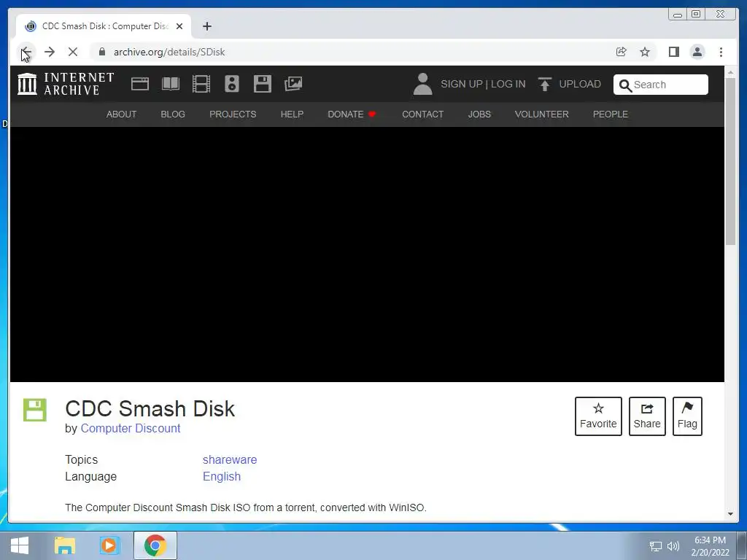Screen dimensions: 747x560
Task: Stop page loading with X button
Action: (x=73, y=52)
